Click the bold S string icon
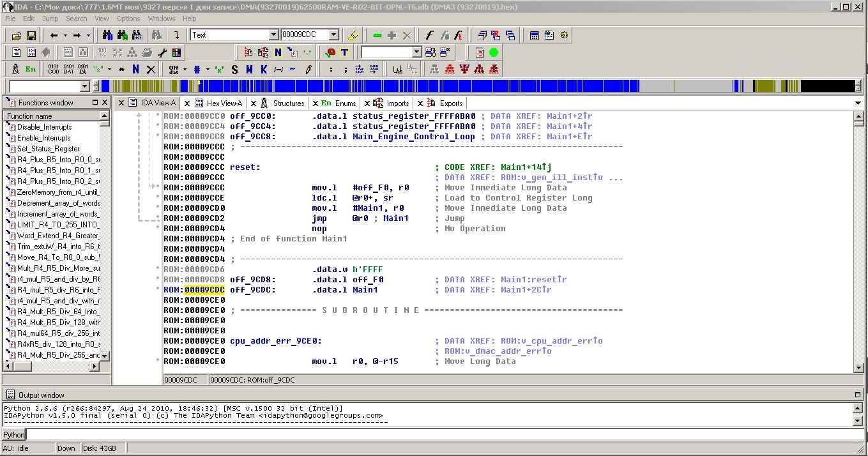 click(234, 69)
